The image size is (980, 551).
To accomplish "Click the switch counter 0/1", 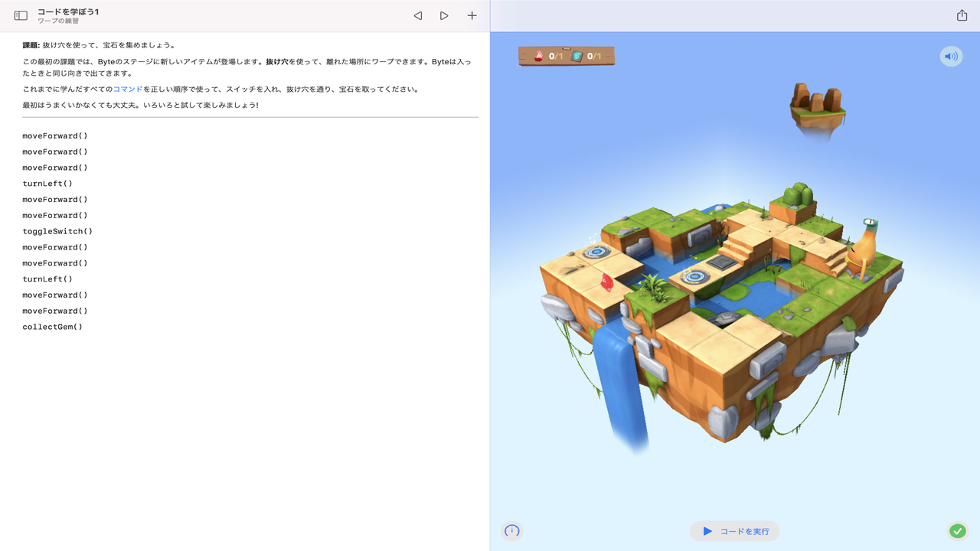I will coord(586,56).
